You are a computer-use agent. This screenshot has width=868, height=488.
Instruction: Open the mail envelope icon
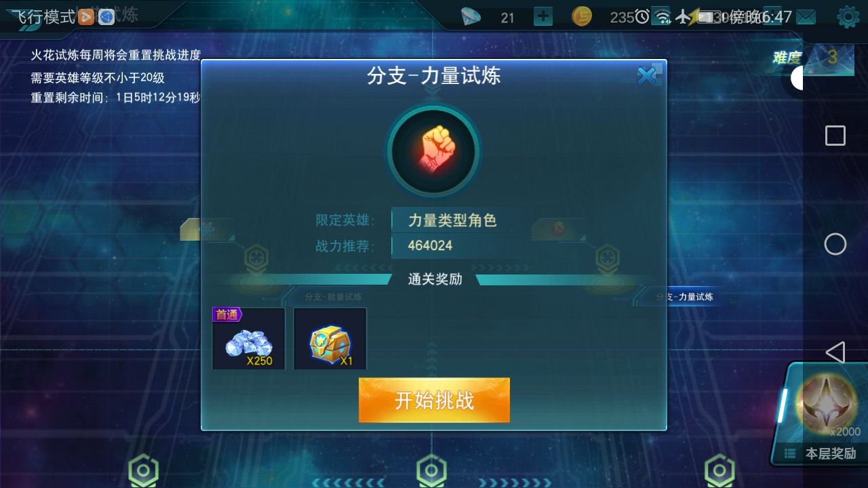coord(806,17)
